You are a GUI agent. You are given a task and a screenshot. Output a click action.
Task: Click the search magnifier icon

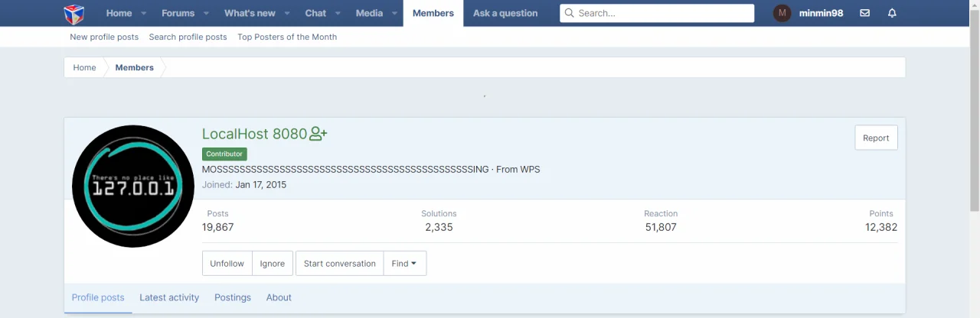pyautogui.click(x=570, y=13)
